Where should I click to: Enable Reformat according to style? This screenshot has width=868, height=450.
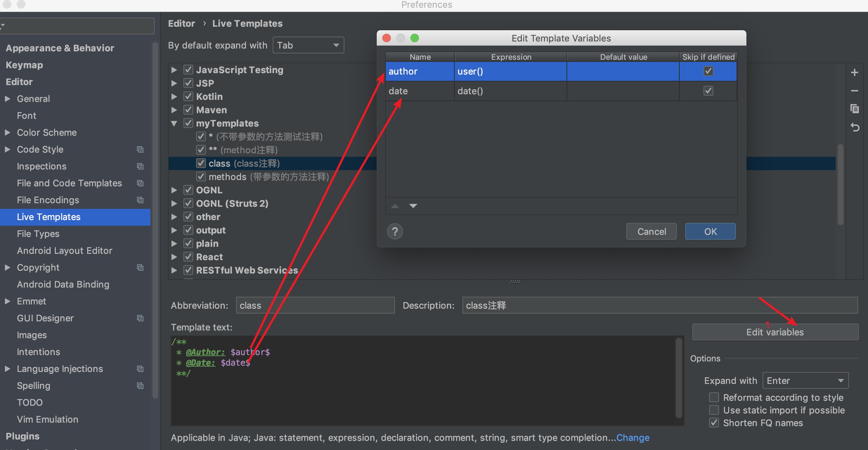(x=714, y=397)
